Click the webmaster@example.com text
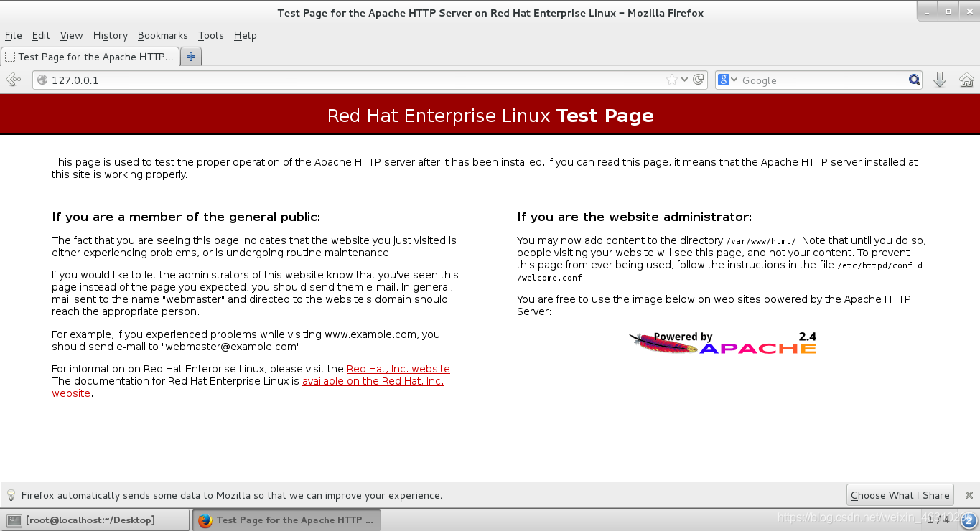This screenshot has width=980, height=531. [x=230, y=347]
